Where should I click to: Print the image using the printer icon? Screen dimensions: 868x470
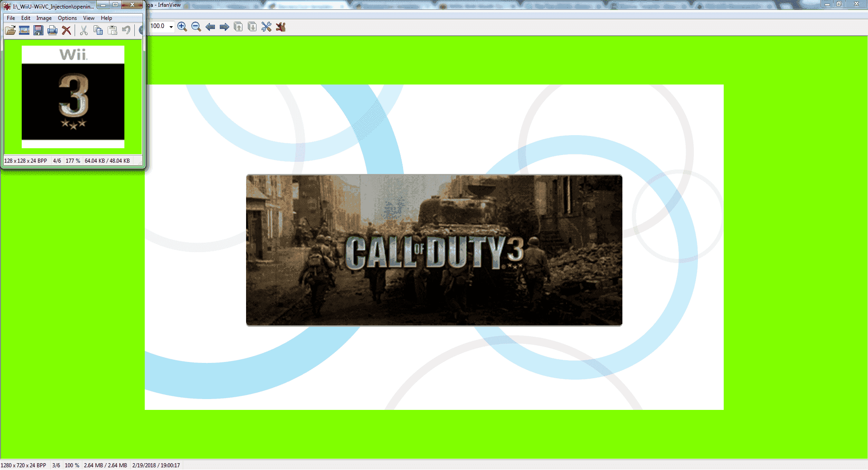(52, 30)
